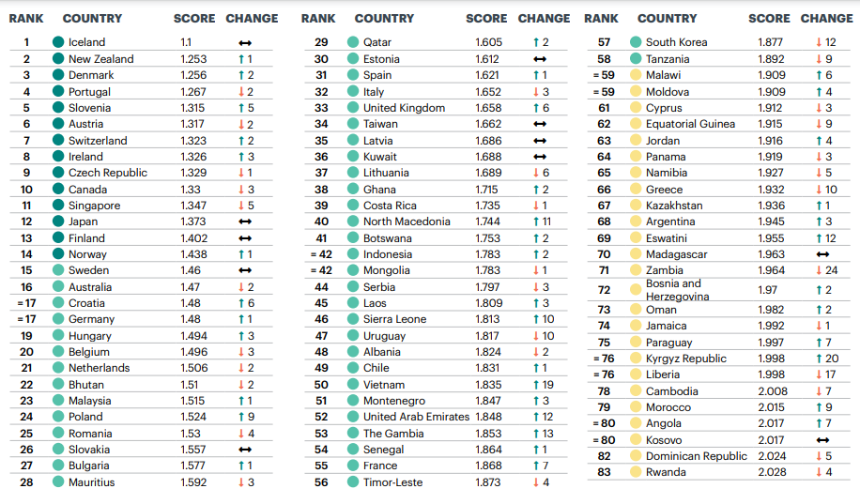Viewport: 860px width, 504px height.
Task: Select the country name Taiwan
Action: [x=380, y=124]
